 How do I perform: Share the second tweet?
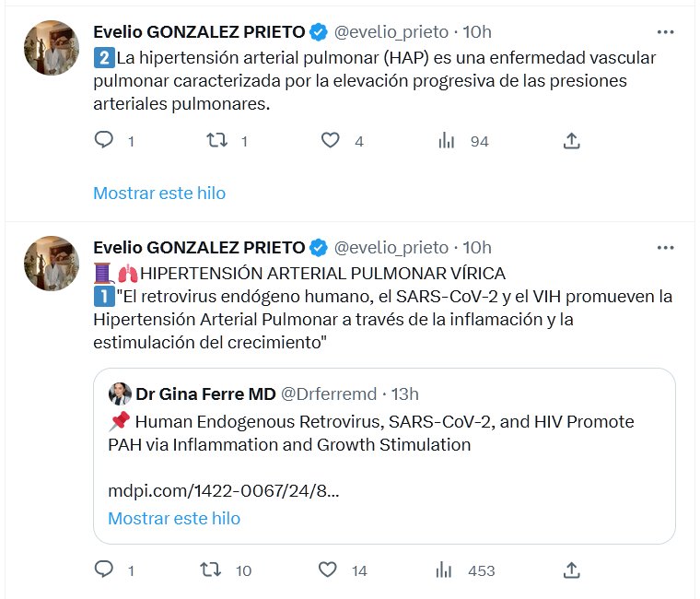click(571, 570)
